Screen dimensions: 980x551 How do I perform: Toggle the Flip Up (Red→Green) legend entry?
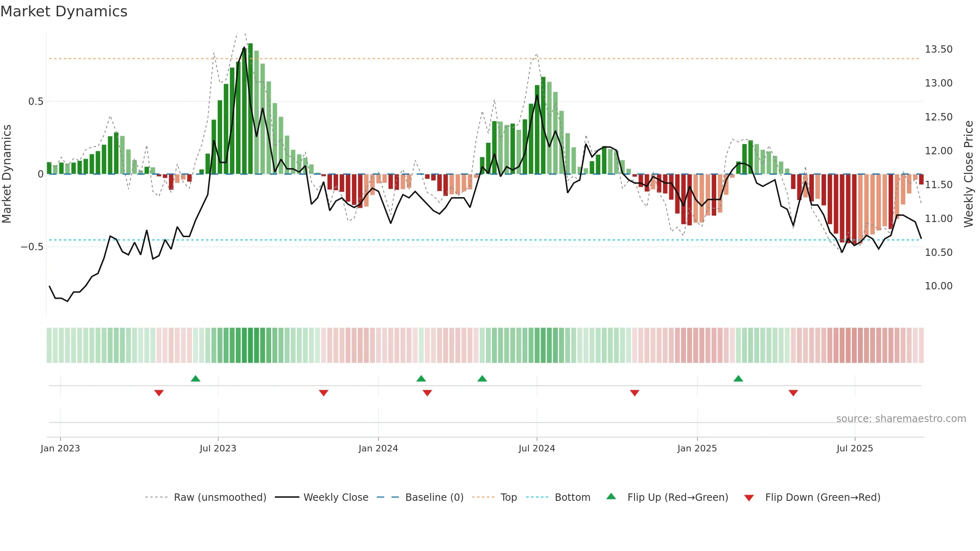[x=667, y=497]
